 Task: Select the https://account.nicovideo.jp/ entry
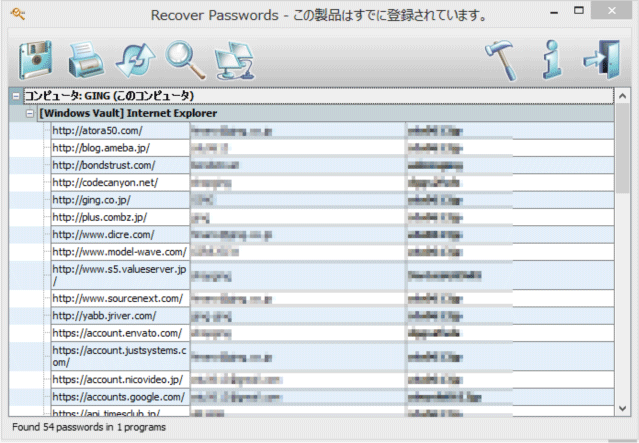click(120, 379)
